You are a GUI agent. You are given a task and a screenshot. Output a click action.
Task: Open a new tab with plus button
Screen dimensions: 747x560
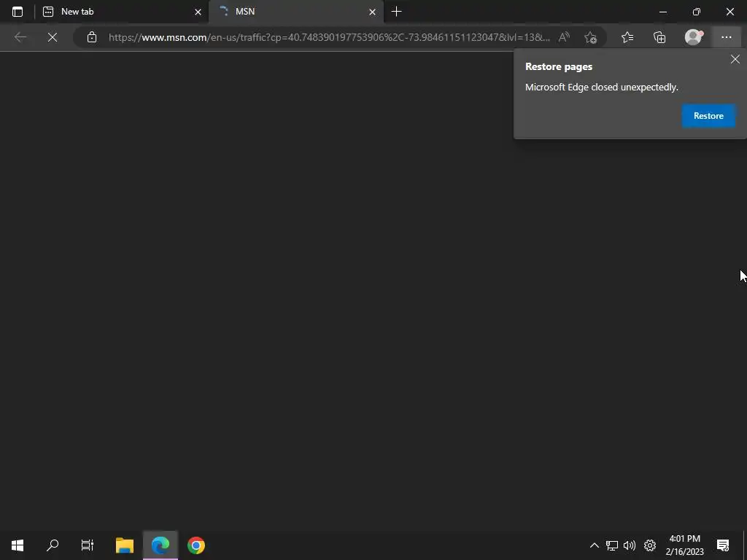396,12
